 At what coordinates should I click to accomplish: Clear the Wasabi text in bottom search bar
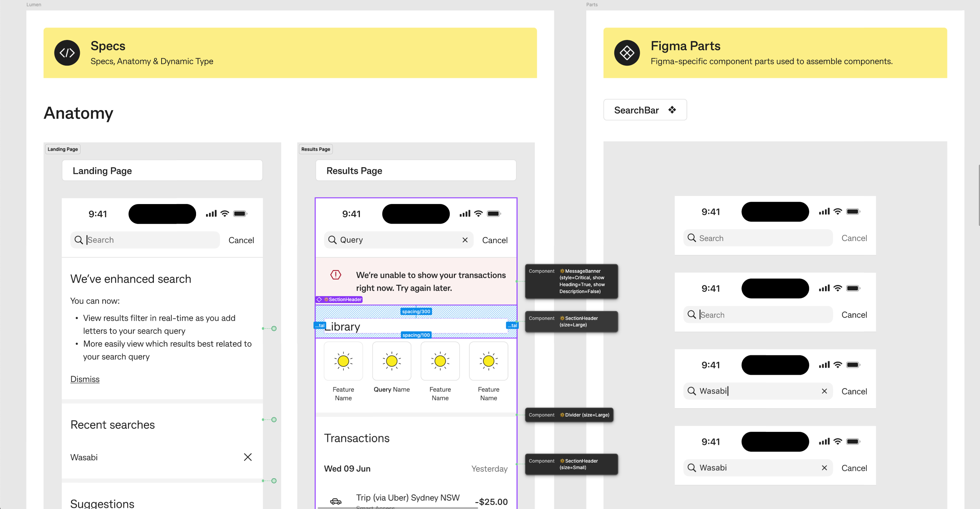tap(824, 468)
